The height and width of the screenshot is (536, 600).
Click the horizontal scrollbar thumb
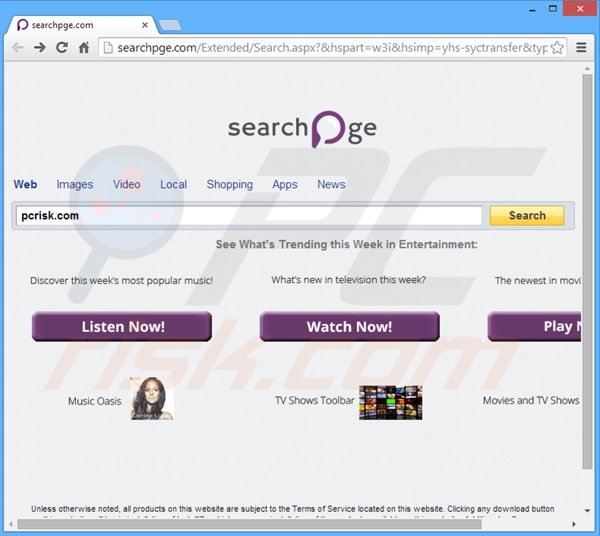[x=249, y=524]
